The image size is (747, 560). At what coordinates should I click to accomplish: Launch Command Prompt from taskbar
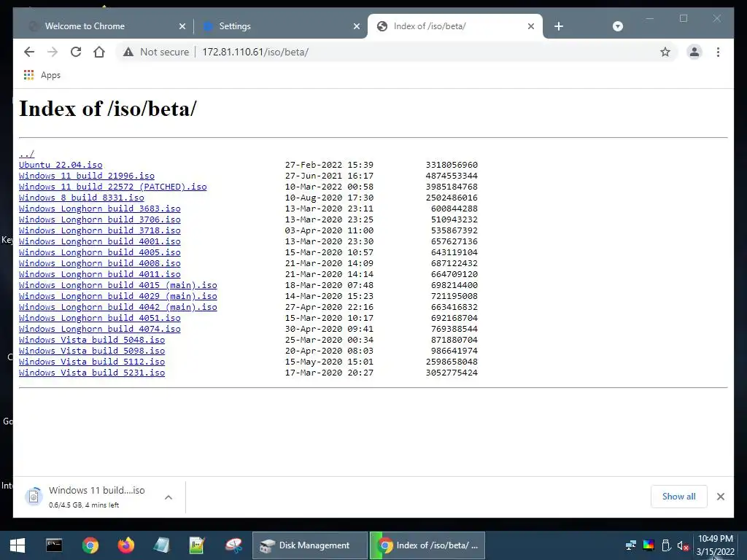[x=54, y=545]
